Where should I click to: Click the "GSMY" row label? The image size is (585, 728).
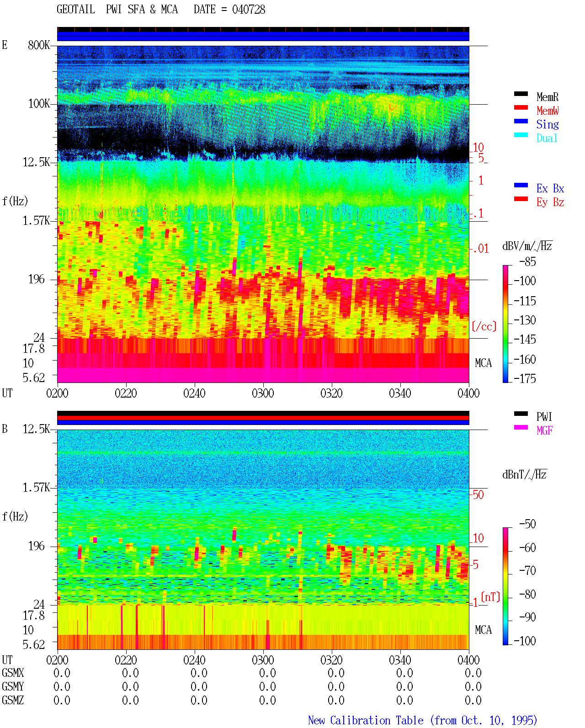click(13, 686)
